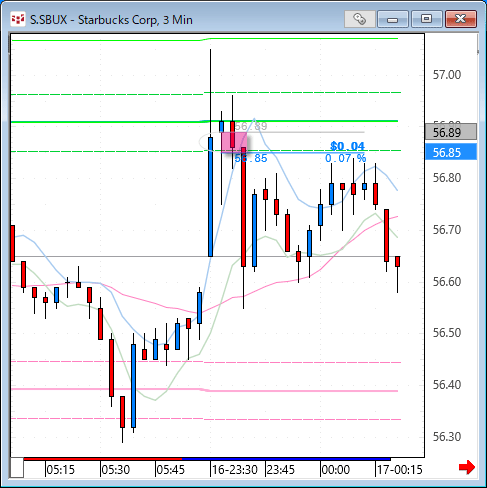This screenshot has height=488, width=487.
Task: Click the pink order box on the chart
Action: 235,142
